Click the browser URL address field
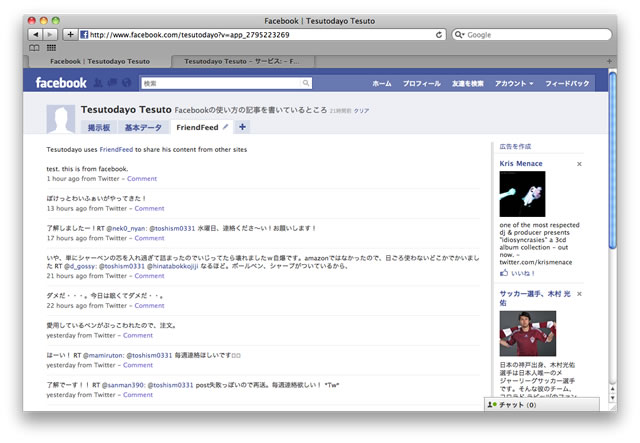640x443 pixels. pyautogui.click(x=261, y=35)
